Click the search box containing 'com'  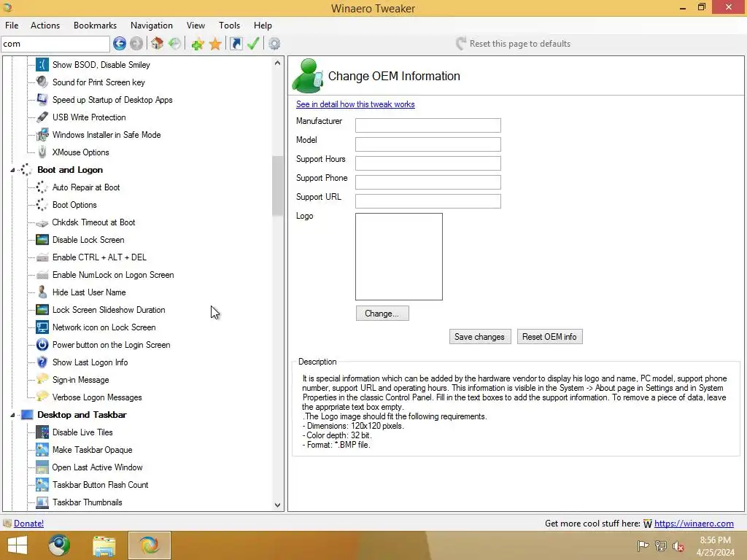click(55, 44)
